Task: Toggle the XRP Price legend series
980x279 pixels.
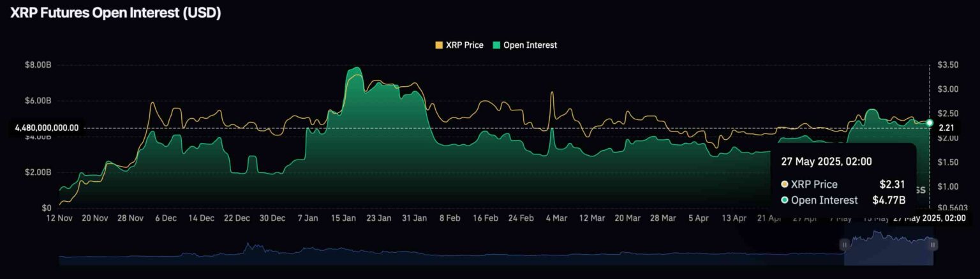Action: click(x=459, y=45)
